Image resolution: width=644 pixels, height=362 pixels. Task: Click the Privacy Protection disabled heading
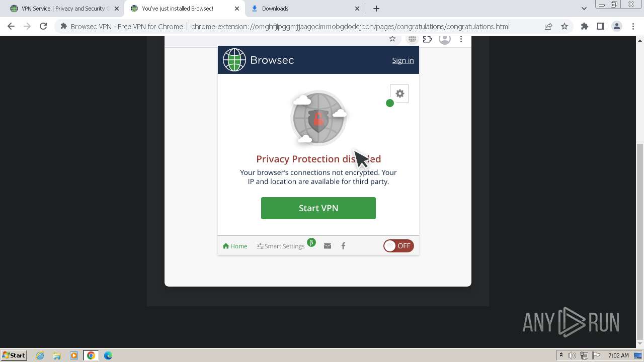click(318, 159)
